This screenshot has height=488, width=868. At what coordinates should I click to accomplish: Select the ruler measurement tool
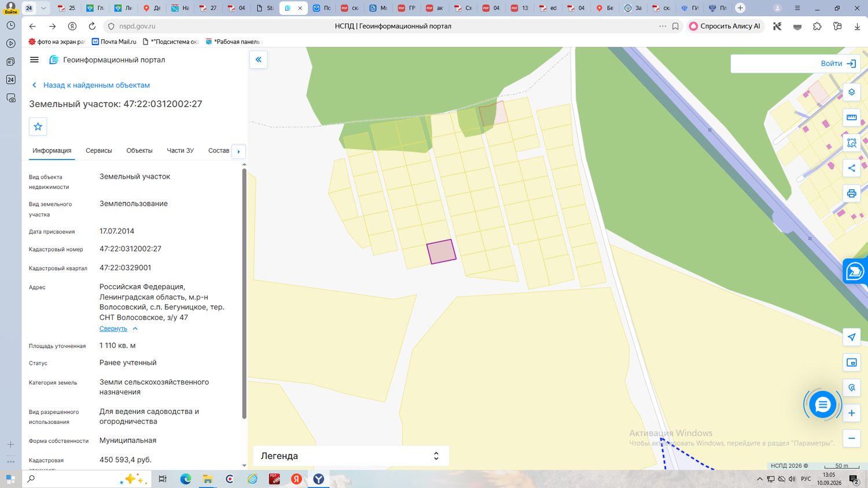[851, 117]
